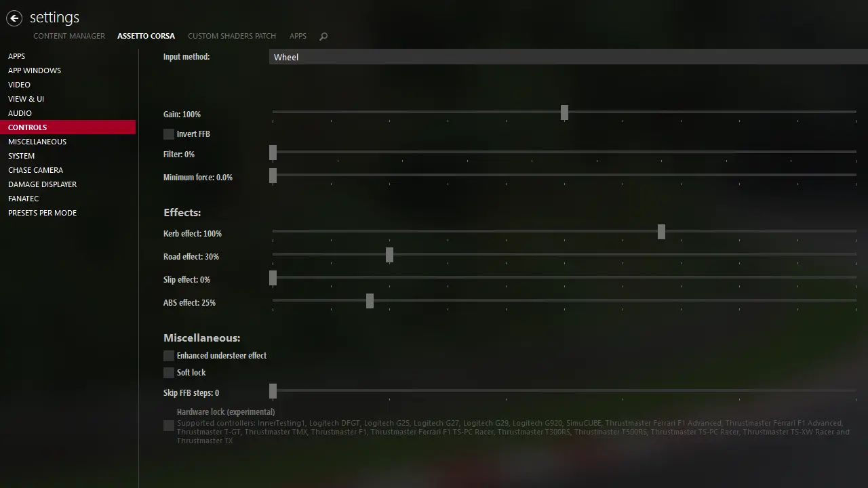
Task: Open VIDEO settings in the sidebar
Action: point(19,84)
